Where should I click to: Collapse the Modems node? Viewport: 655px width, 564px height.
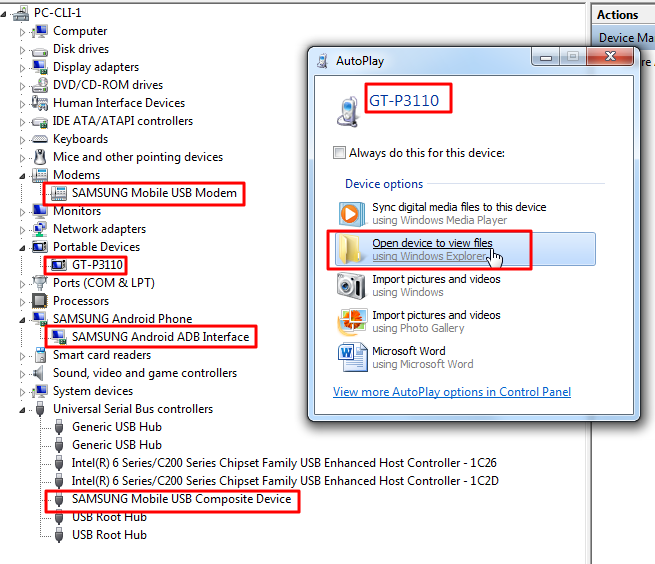(22, 176)
